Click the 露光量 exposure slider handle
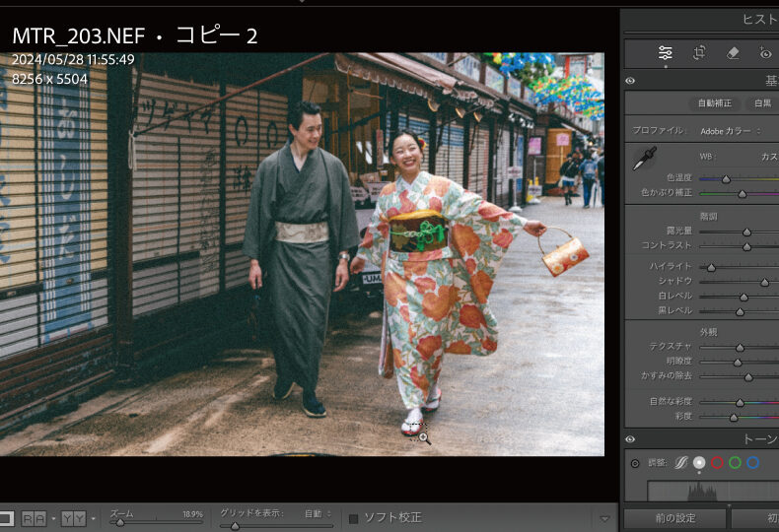The height and width of the screenshot is (532, 779). pos(746,232)
